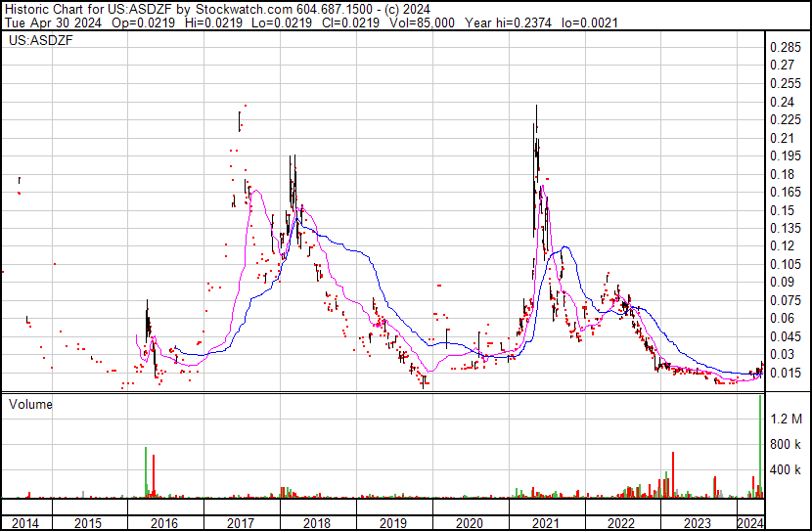Image resolution: width=812 pixels, height=531 pixels.
Task: Click the Vol=85,000 value in header
Action: (420, 22)
